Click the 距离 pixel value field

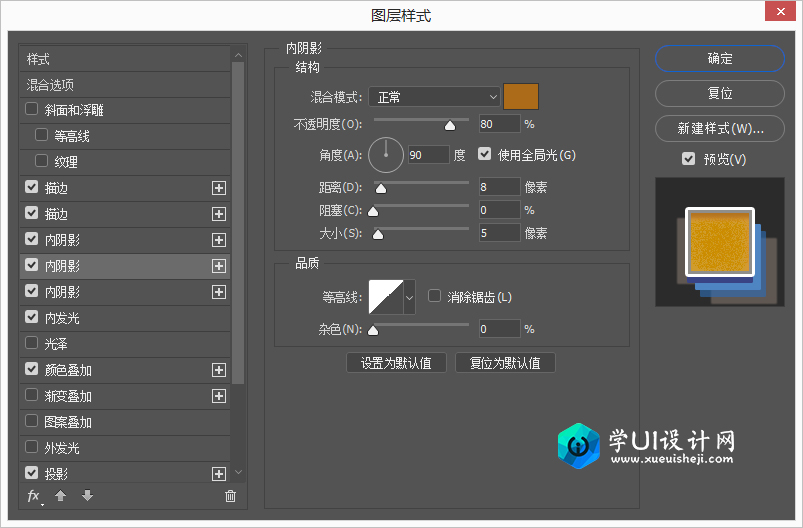(x=499, y=187)
